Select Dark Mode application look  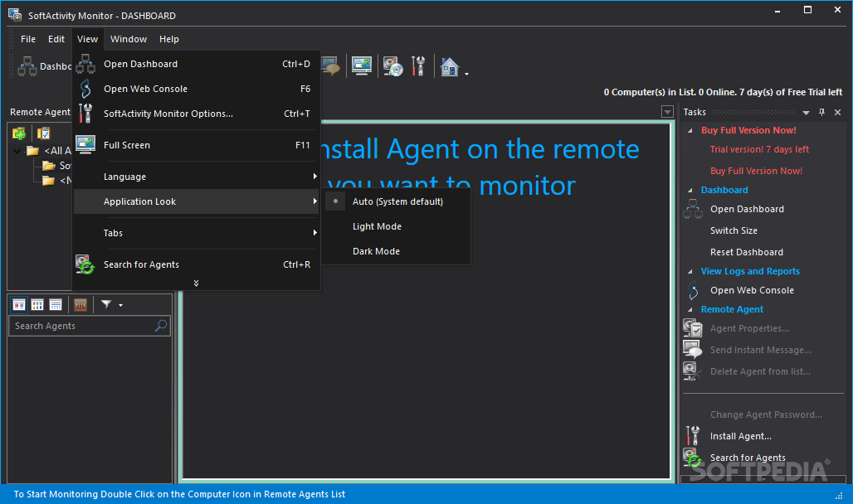pyautogui.click(x=396, y=252)
